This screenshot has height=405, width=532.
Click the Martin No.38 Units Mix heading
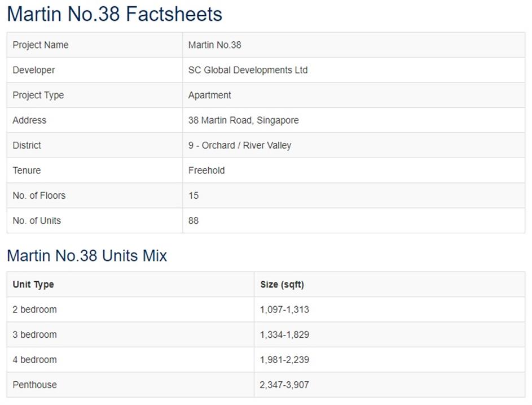(x=87, y=256)
